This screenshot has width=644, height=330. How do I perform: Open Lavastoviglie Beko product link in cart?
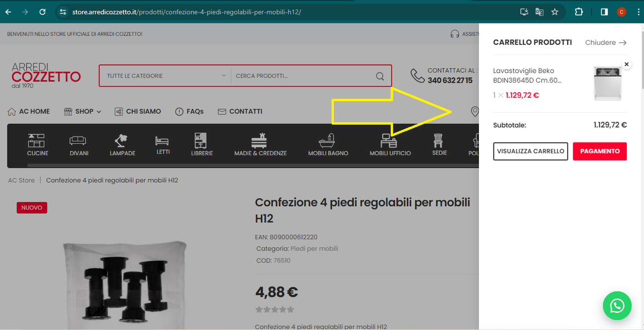click(527, 76)
